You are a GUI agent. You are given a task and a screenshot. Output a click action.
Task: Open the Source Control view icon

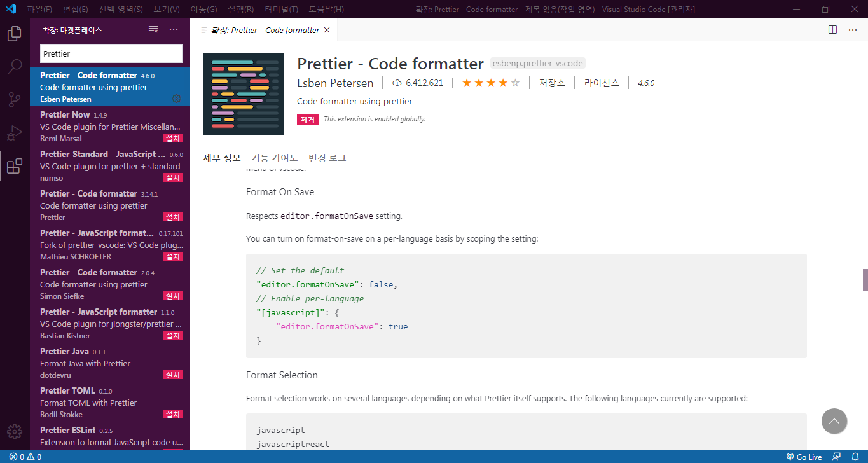point(14,100)
